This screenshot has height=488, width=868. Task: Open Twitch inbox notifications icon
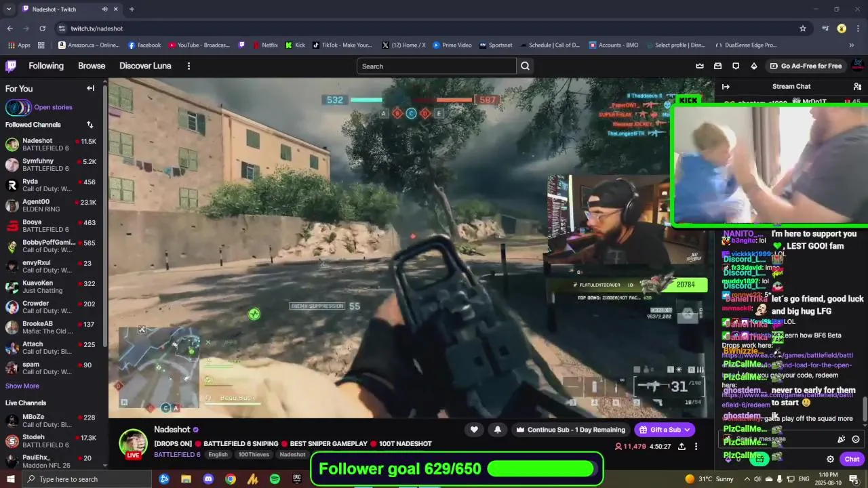point(717,66)
